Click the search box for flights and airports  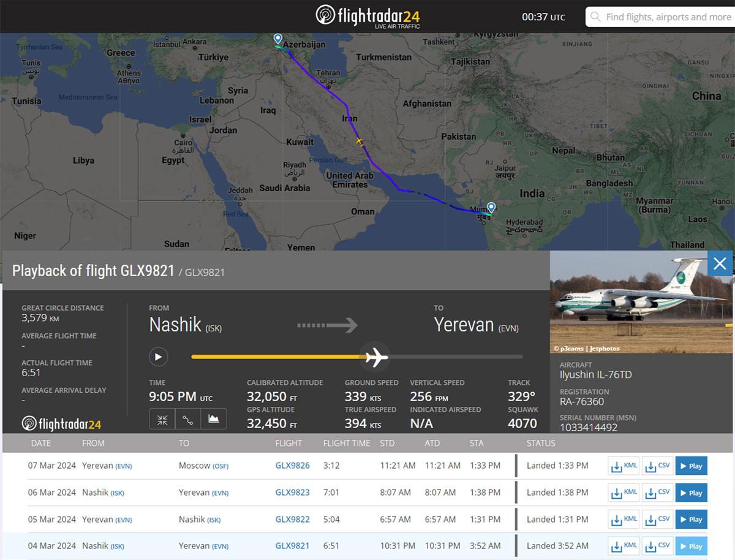[x=660, y=17]
